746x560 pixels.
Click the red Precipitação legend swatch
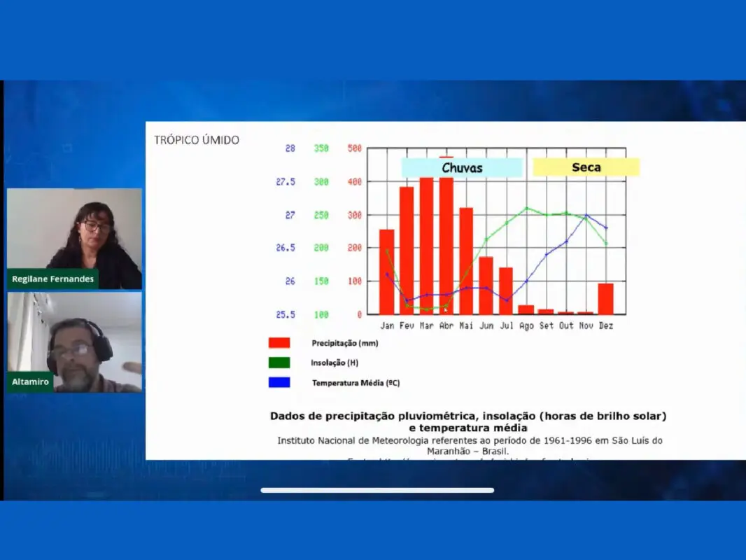279,342
